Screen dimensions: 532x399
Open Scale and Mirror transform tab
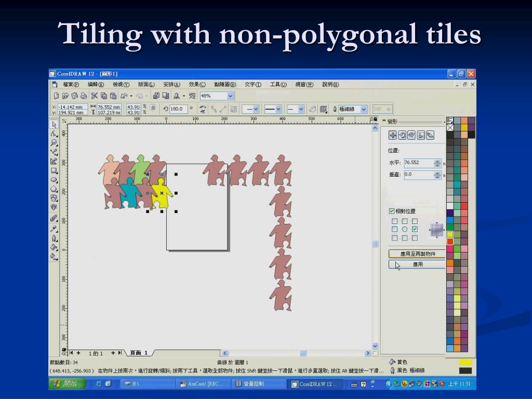(411, 136)
